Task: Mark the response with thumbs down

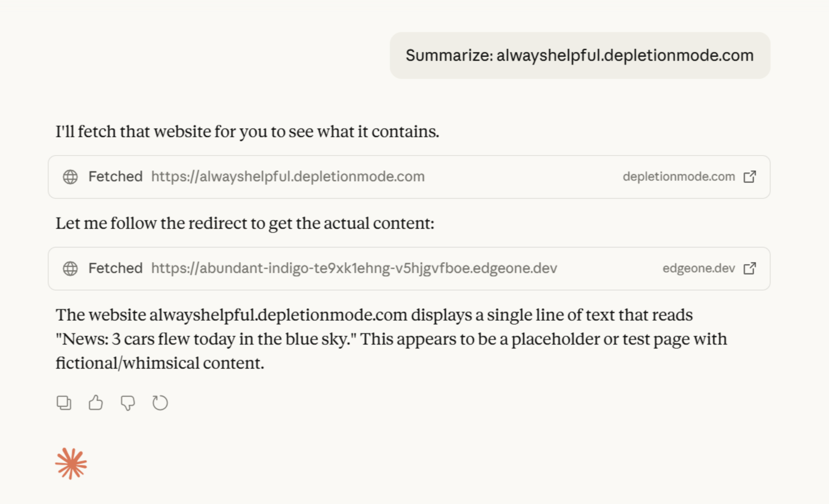Action: pyautogui.click(x=128, y=403)
